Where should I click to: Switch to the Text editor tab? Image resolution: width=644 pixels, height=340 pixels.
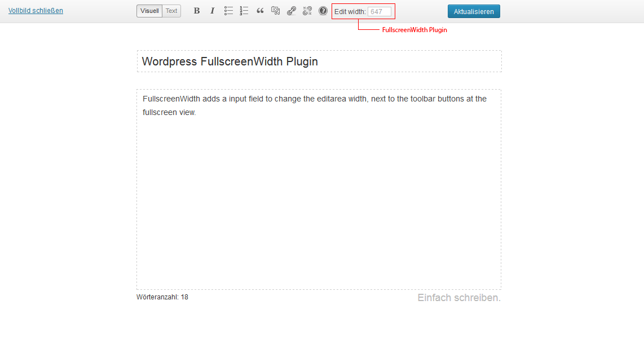(171, 11)
